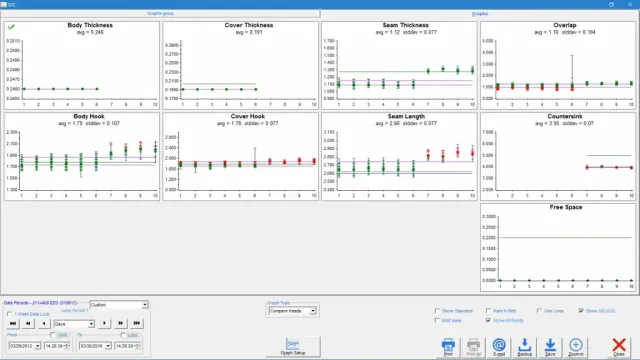Step back with the double-left arrow button

coord(28,323)
